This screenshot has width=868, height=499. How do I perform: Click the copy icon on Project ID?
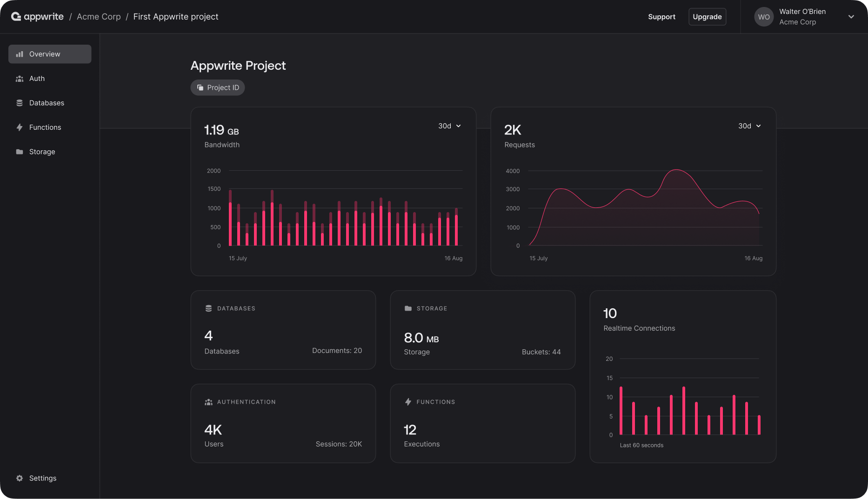200,87
